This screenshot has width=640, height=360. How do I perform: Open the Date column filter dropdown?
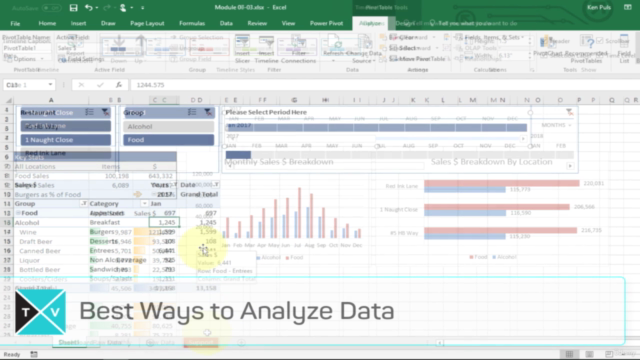pos(216,184)
